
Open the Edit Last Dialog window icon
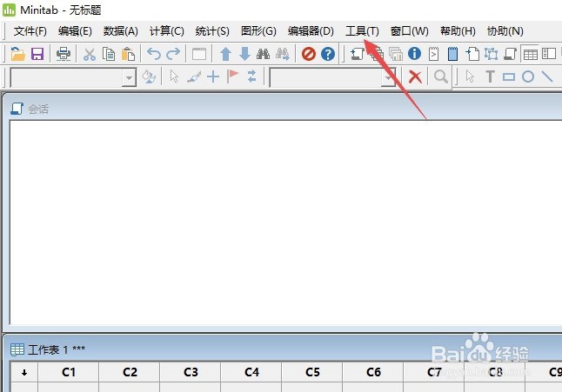(x=199, y=54)
